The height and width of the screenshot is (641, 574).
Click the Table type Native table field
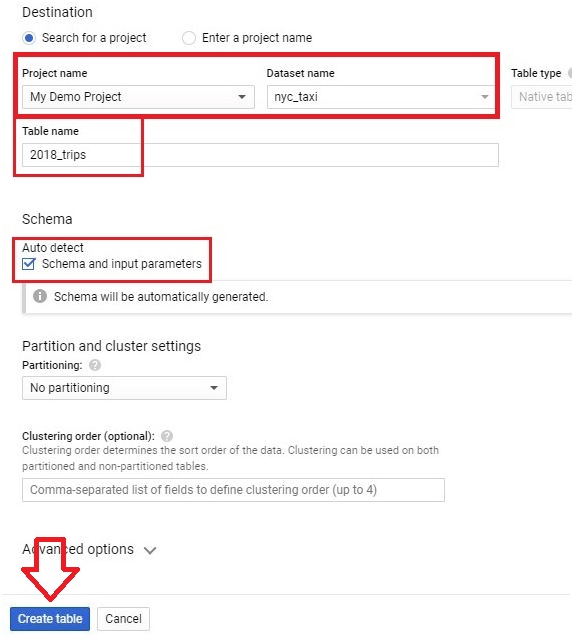tap(542, 97)
